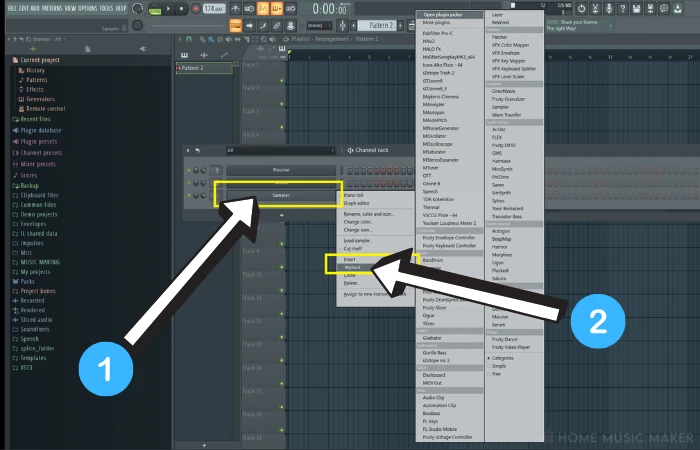The width and height of the screenshot is (700, 450).
Task: Click the red Record button
Action: (195, 8)
